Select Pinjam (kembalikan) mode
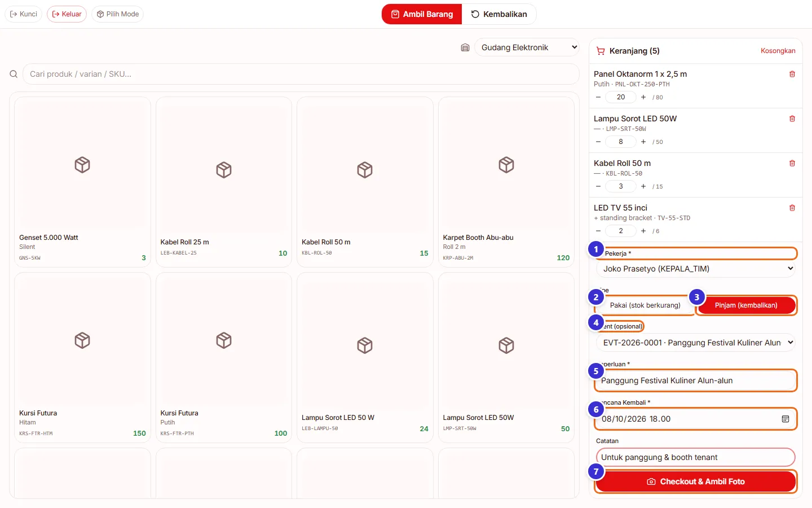 tap(746, 305)
